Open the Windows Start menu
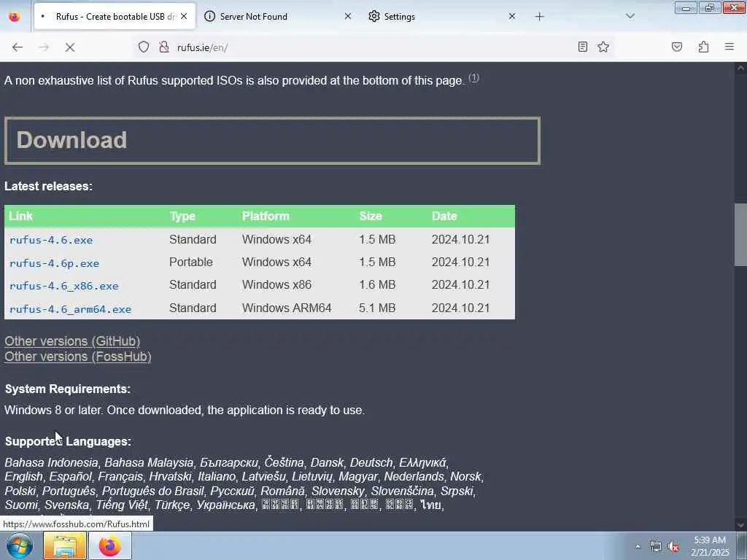Screen dimensions: 747x560 coord(20,545)
